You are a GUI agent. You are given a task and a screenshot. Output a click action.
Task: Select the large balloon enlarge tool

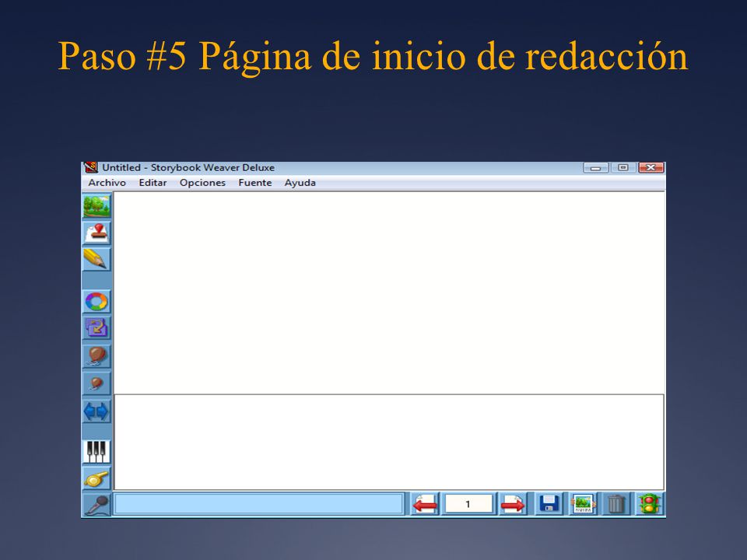click(x=96, y=355)
